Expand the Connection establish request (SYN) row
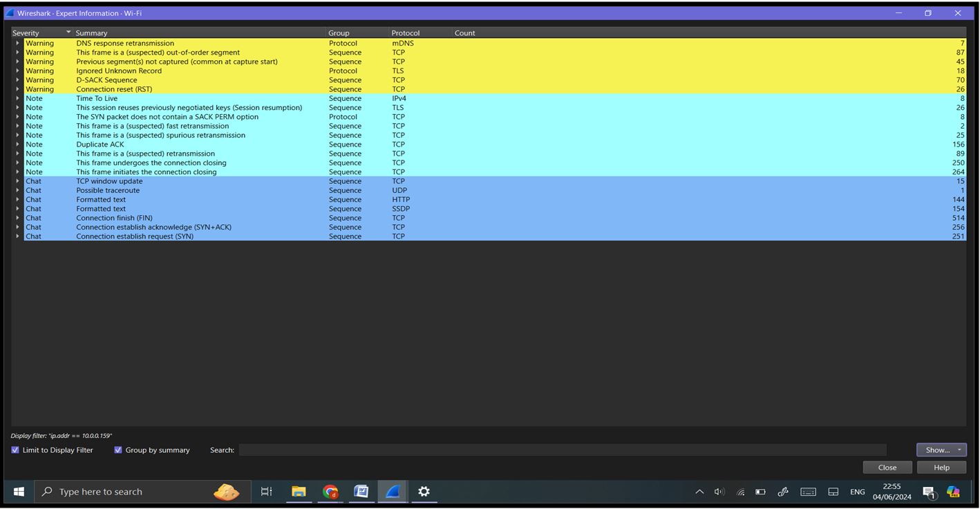 (17, 236)
